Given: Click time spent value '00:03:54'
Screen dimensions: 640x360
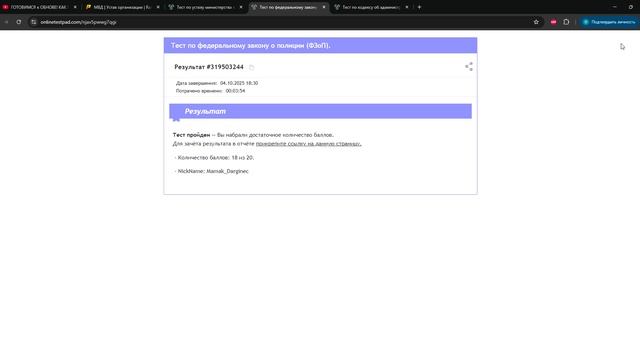Looking at the screenshot, I should tap(236, 91).
